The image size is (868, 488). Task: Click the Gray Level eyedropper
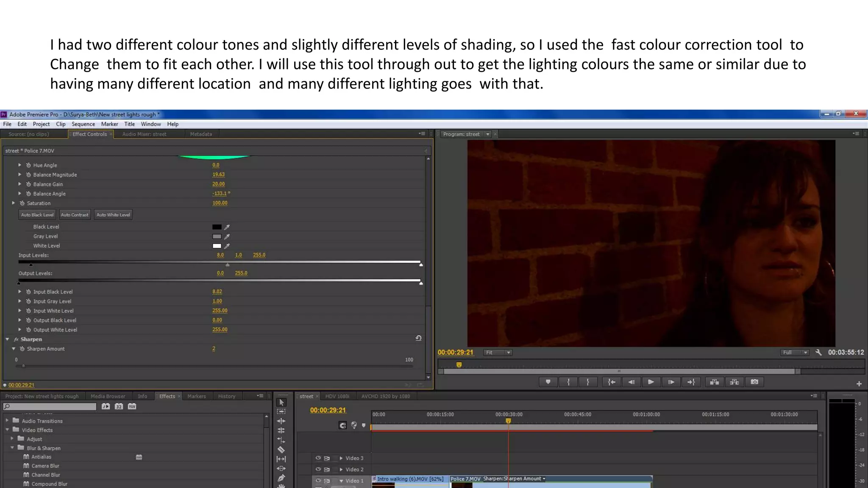tap(227, 236)
